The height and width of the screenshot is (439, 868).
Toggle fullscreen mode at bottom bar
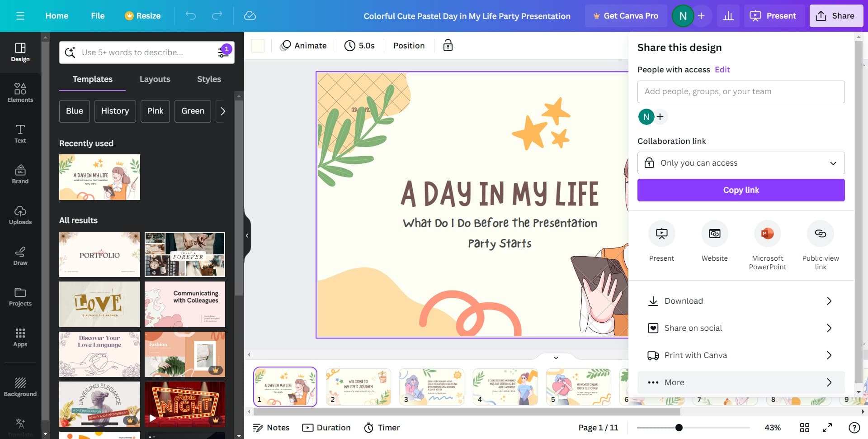click(827, 428)
